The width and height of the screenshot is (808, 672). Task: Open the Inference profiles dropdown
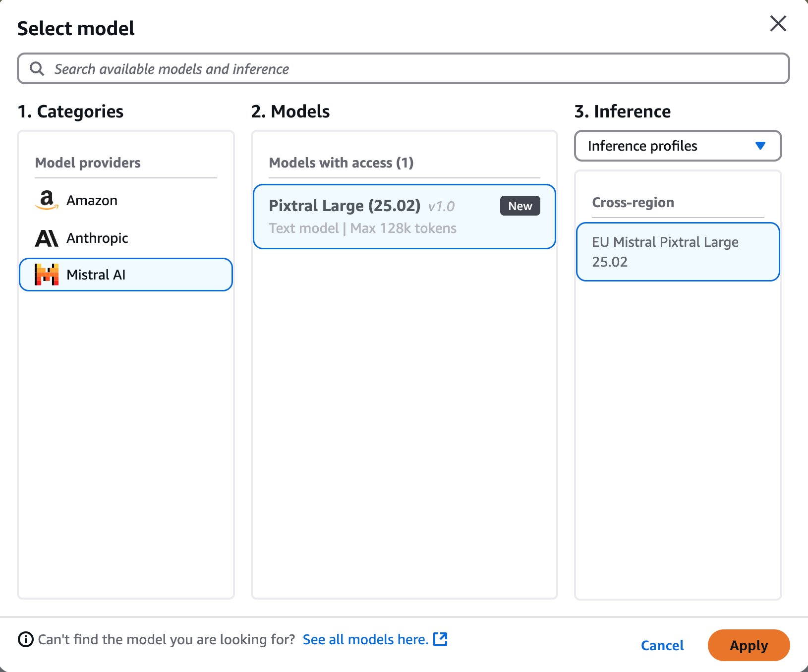pos(677,146)
